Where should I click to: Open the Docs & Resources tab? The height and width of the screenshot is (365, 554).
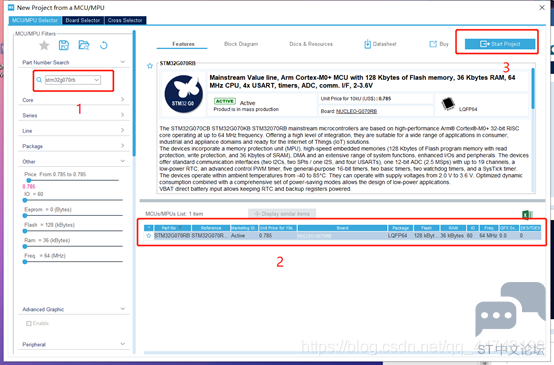311,44
